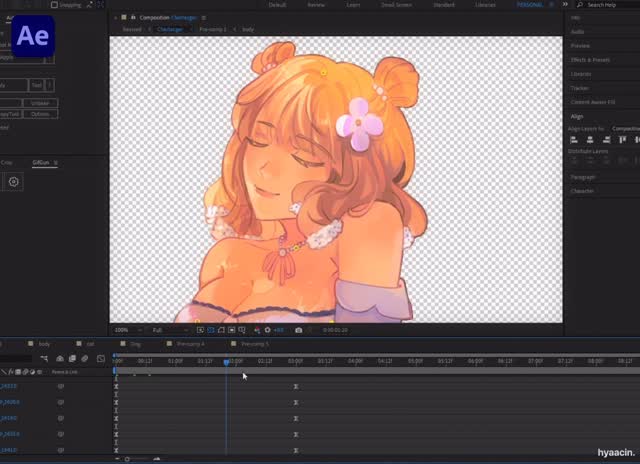Viewport: 640px width, 464px height.
Task: Open the Composition panel menu icon
Action: [204, 18]
